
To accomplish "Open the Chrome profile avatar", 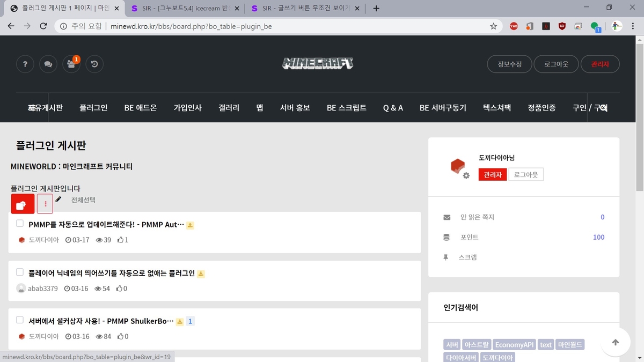I will [x=617, y=26].
